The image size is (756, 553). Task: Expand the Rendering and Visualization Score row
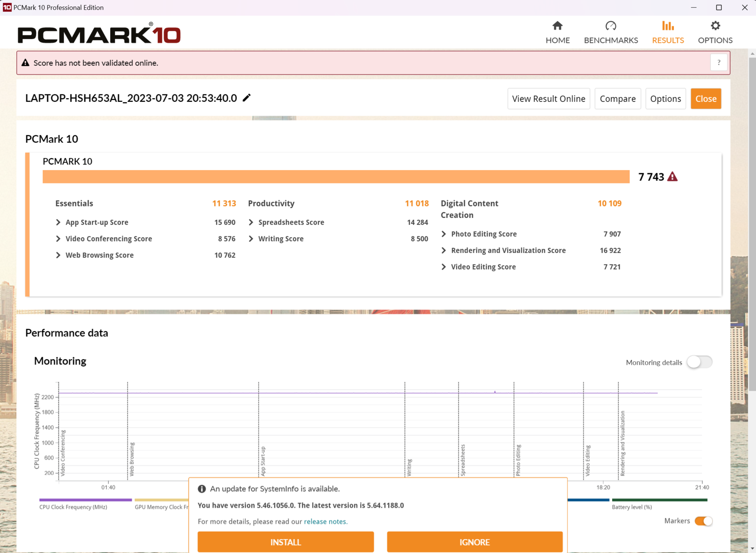pos(443,250)
